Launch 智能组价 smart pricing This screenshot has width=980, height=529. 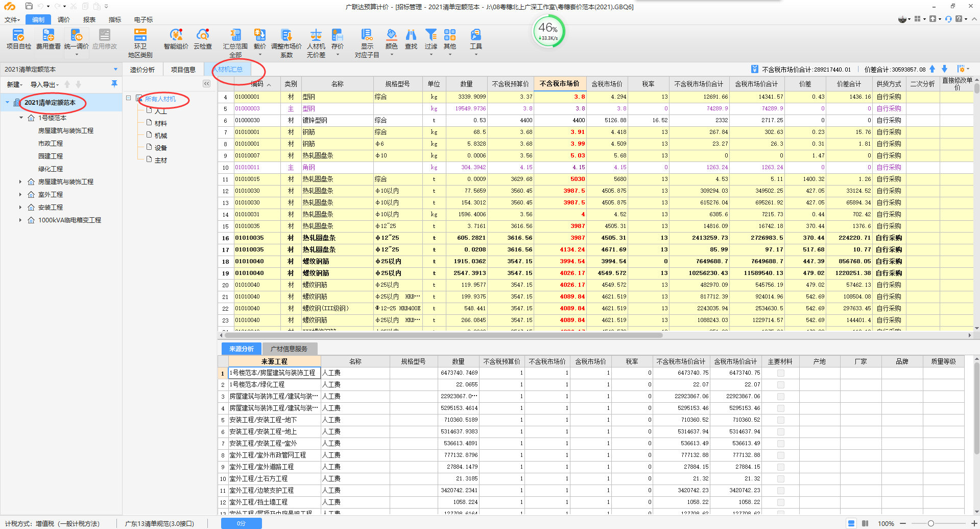tap(176, 39)
